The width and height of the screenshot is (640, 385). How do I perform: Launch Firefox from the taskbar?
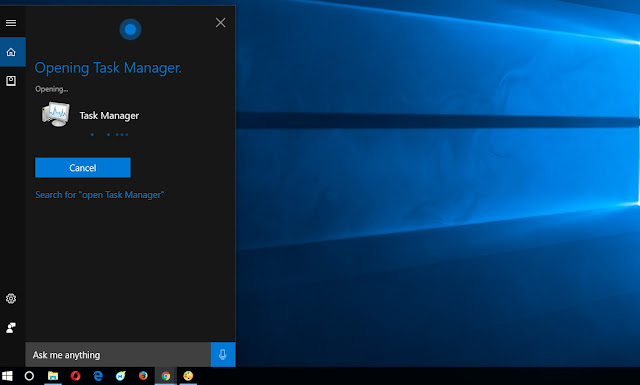(x=143, y=376)
